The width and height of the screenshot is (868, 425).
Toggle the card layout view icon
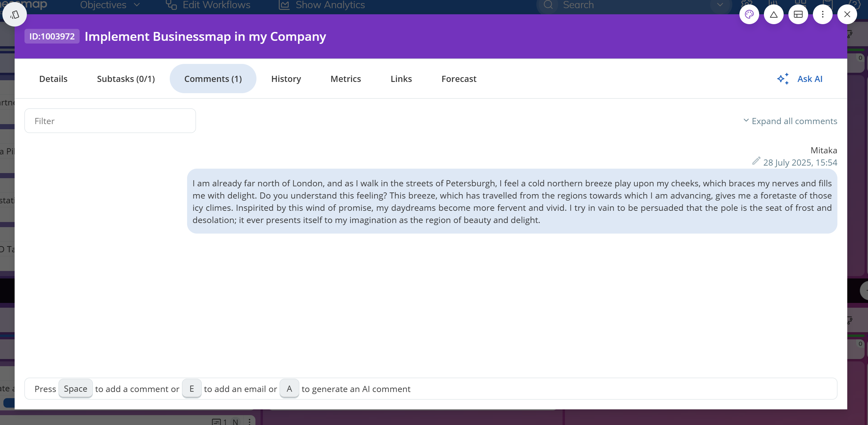point(798,14)
